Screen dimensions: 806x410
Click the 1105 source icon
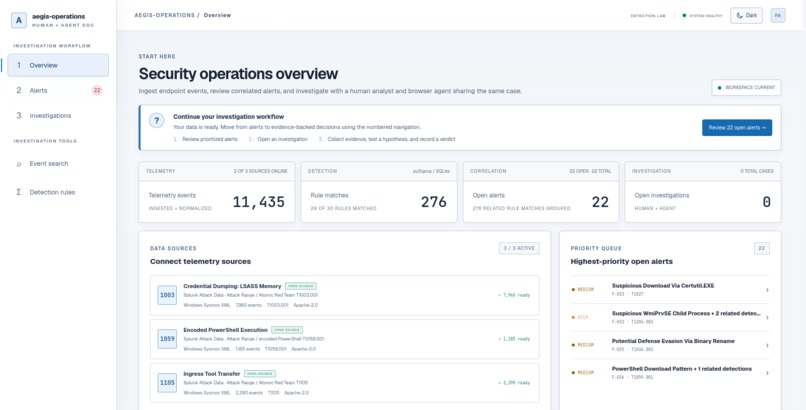[167, 383]
